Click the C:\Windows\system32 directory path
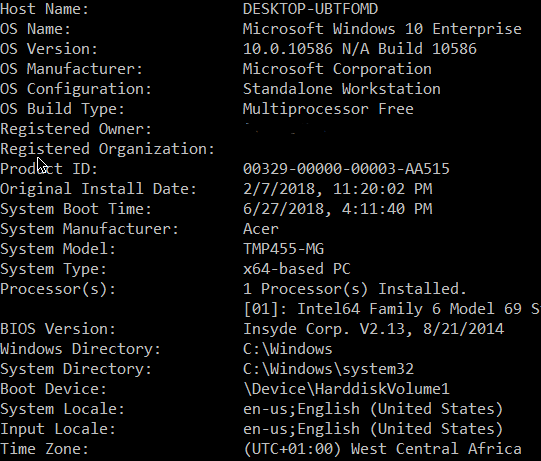Screen dimensions: 541x461 pyautogui.click(x=328, y=369)
